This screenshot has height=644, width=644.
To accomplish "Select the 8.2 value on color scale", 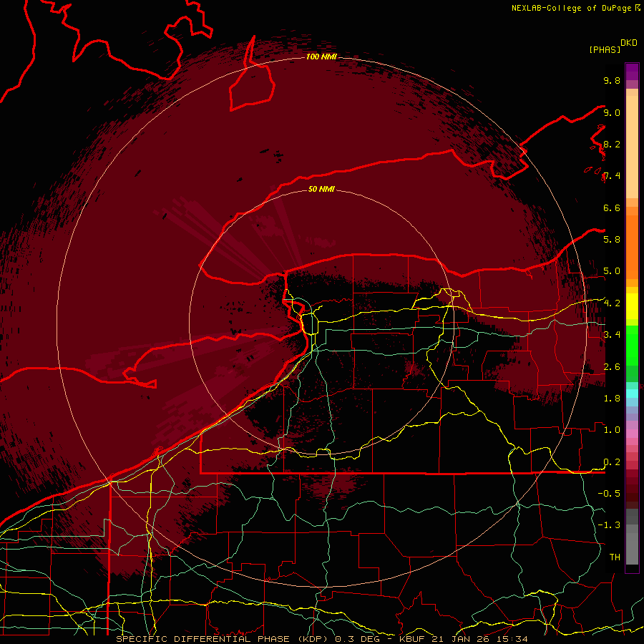I will pyautogui.click(x=612, y=144).
